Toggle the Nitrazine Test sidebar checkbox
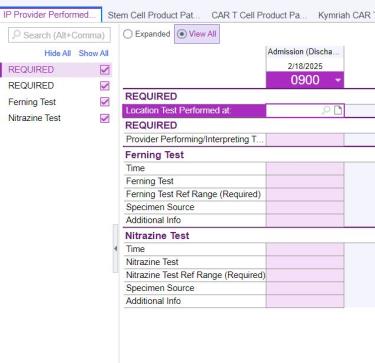Viewport: 375px width, 363px height. click(105, 118)
